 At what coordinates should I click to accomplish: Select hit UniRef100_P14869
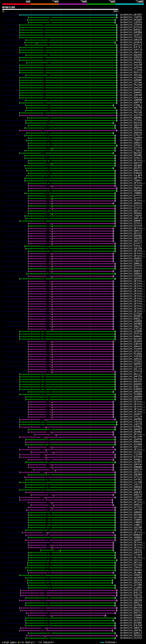pyautogui.click(x=131, y=354)
